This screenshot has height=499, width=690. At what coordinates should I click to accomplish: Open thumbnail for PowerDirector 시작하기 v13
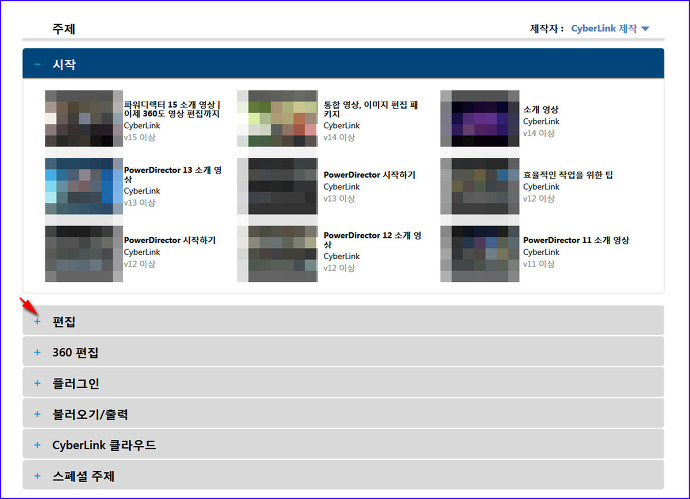click(x=277, y=186)
